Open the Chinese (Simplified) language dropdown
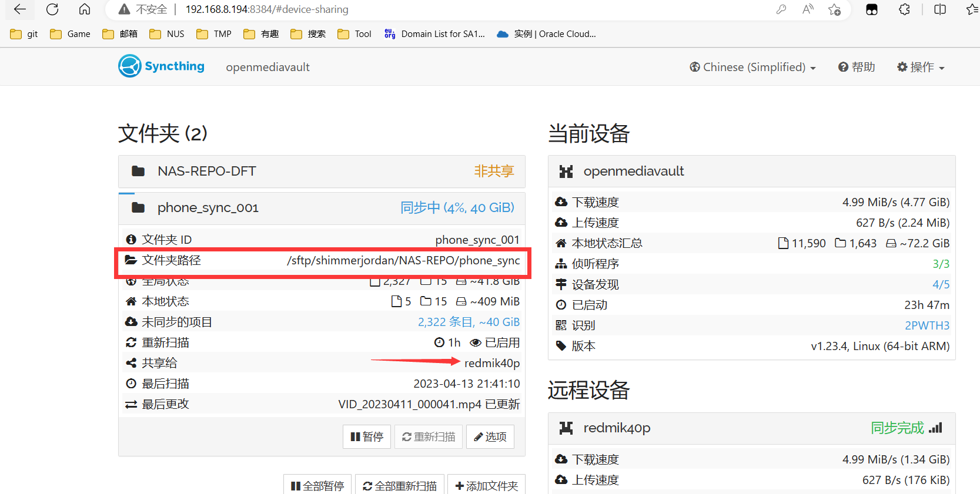This screenshot has height=494, width=980. (x=752, y=67)
